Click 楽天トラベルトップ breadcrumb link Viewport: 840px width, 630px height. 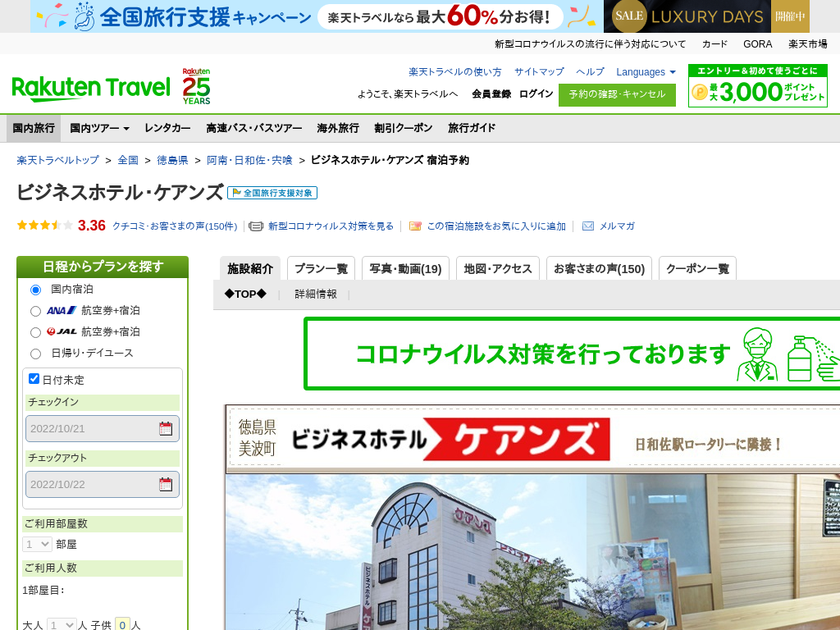[x=58, y=160]
